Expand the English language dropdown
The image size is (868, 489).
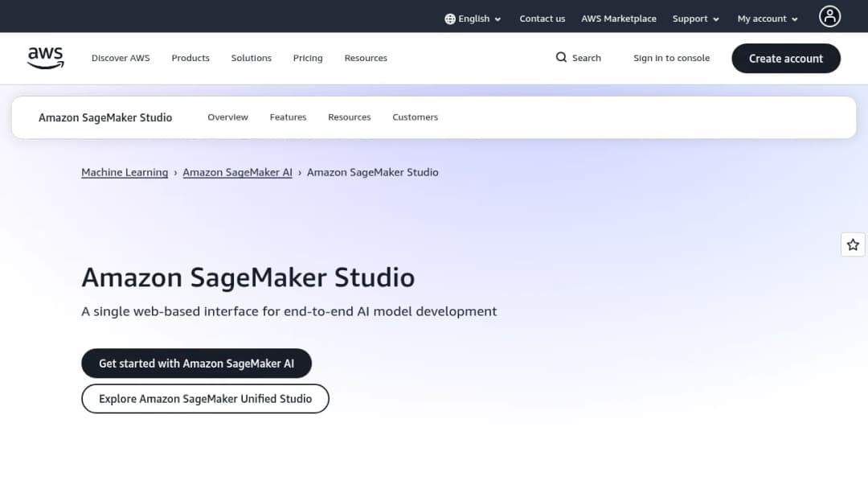[x=473, y=18]
